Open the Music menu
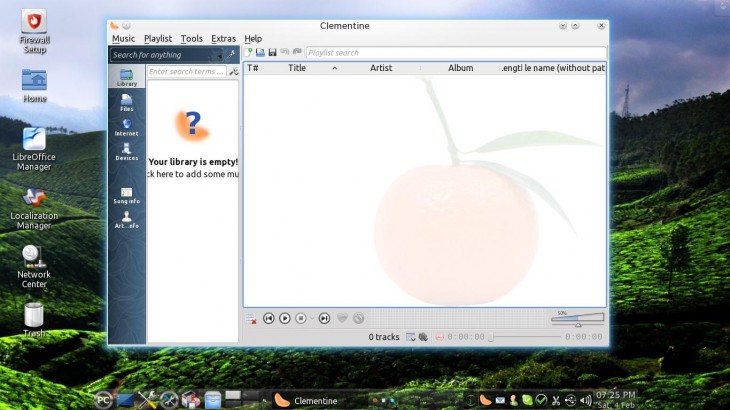Viewport: 730px width, 410px height. tap(123, 39)
